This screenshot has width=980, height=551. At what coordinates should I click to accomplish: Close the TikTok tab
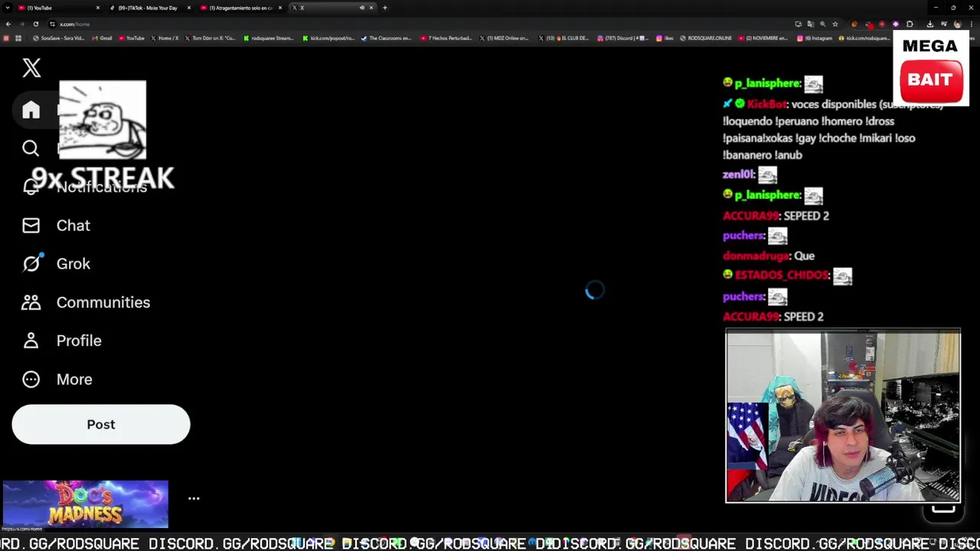pos(189,8)
